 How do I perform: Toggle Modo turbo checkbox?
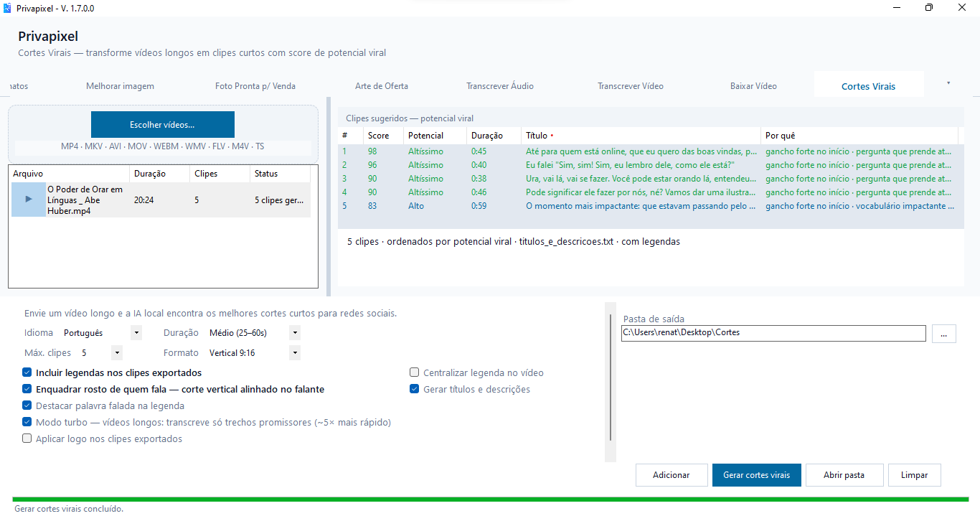click(x=27, y=422)
